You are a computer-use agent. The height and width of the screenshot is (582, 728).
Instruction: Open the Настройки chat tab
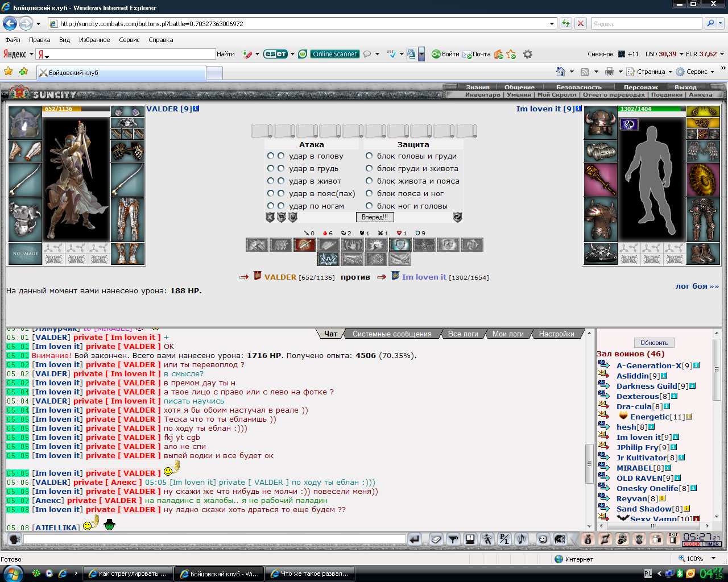(556, 334)
